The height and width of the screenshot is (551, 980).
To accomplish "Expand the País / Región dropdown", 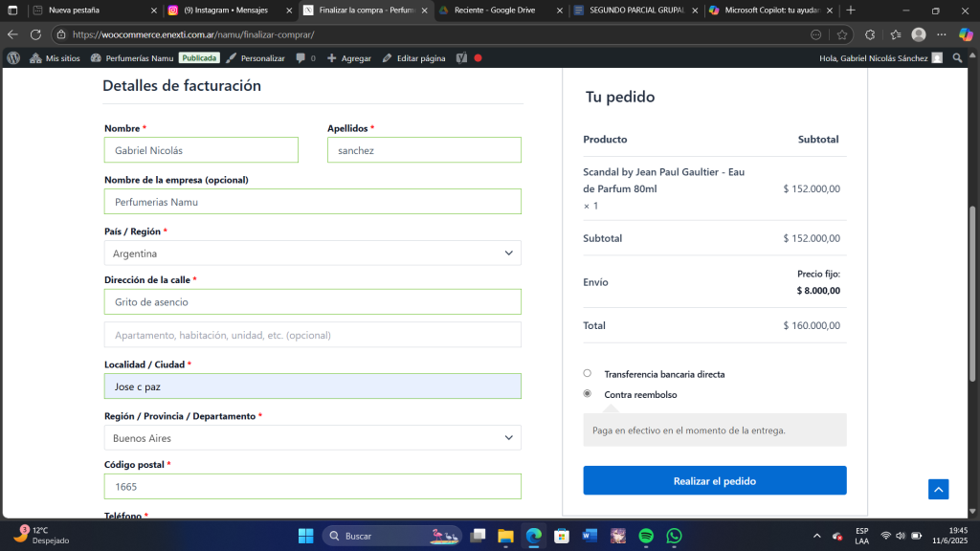I will pyautogui.click(x=313, y=253).
